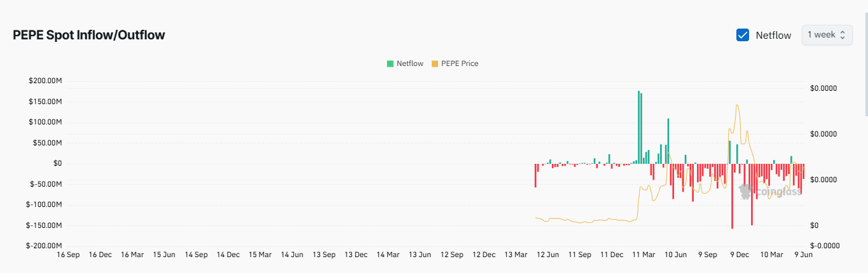Click the first red bar at data start
Image resolution: width=868 pixels, height=273 pixels.
pos(535,175)
